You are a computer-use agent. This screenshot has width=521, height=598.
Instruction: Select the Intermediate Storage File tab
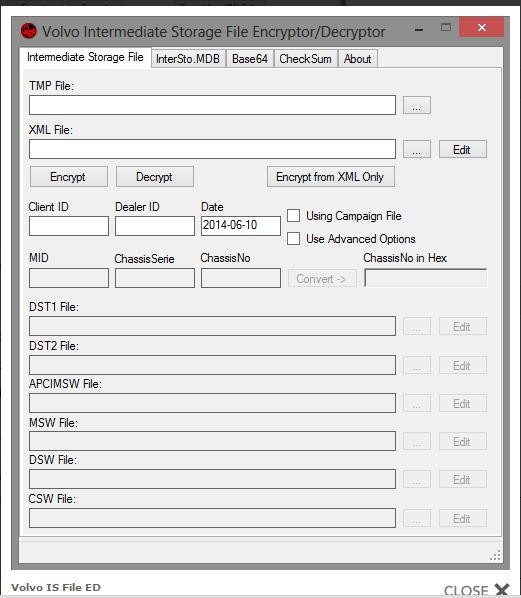[85, 57]
